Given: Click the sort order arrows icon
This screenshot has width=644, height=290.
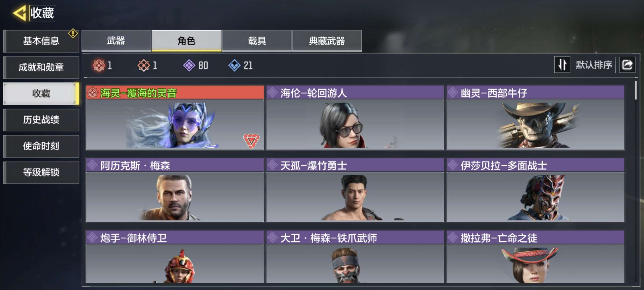Looking at the screenshot, I should [x=562, y=65].
